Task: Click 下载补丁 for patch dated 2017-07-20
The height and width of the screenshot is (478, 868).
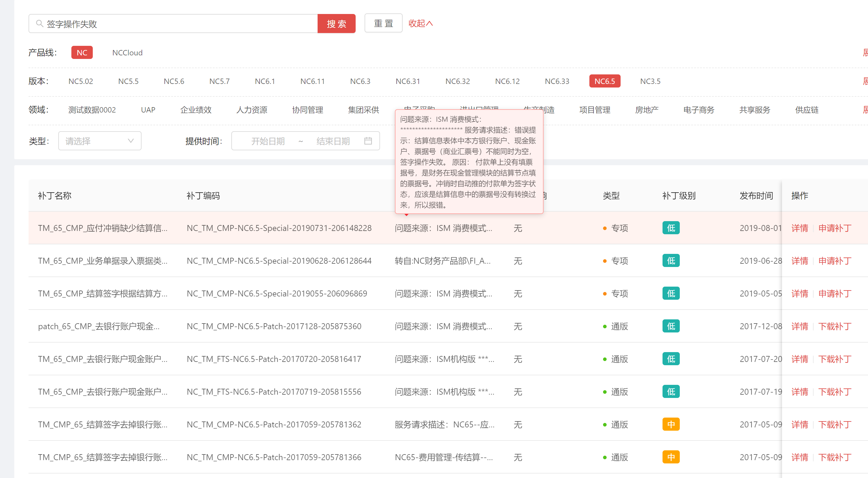Action: pos(835,359)
